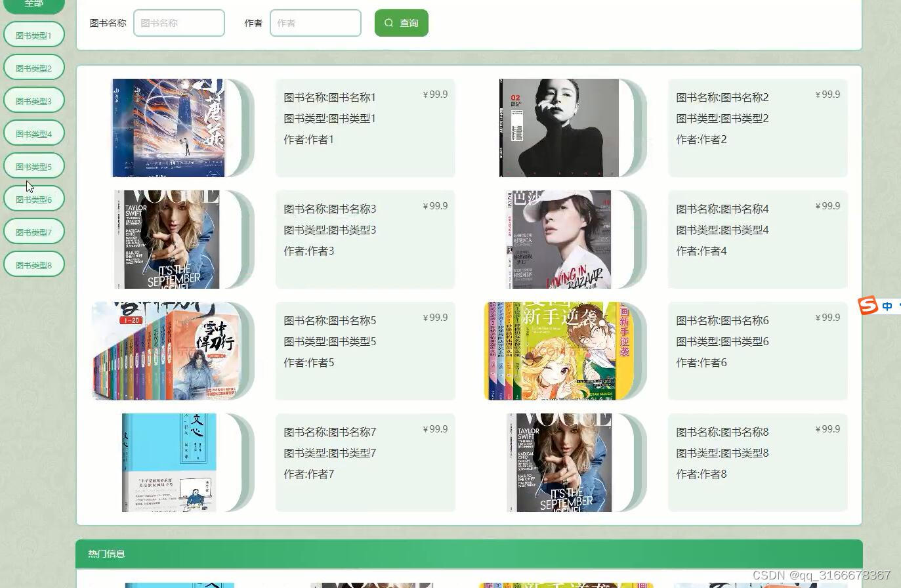Select 图书类型7 category filter
901x588 pixels.
click(33, 231)
